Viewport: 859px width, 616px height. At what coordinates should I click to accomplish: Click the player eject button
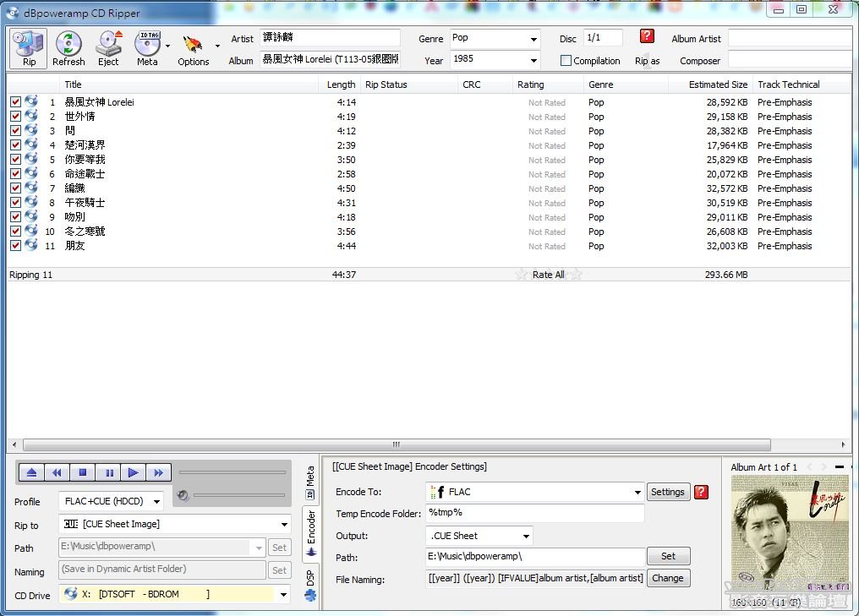click(32, 472)
